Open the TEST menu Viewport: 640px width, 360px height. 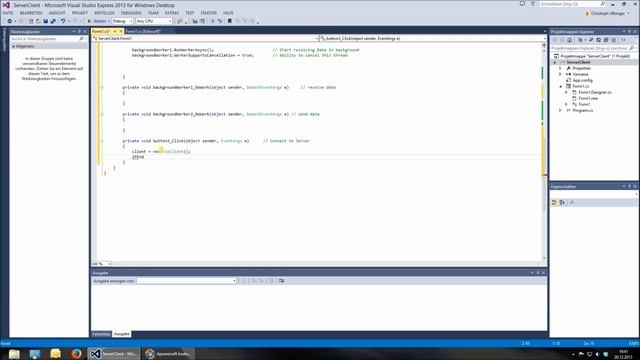pyautogui.click(x=190, y=13)
